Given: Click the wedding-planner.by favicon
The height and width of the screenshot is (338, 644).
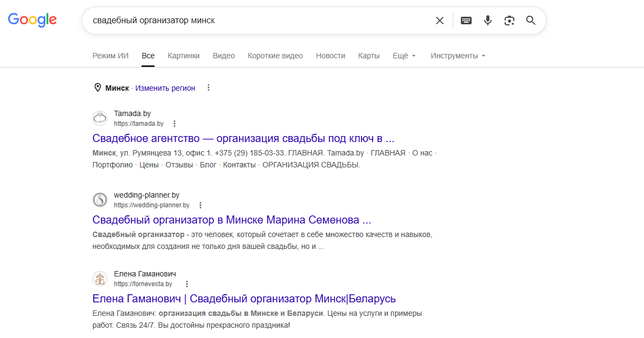Looking at the screenshot, I should [x=100, y=200].
